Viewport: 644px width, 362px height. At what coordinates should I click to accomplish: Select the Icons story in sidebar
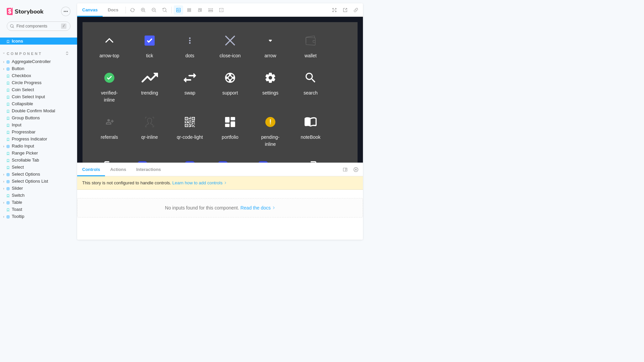[x=39, y=41]
